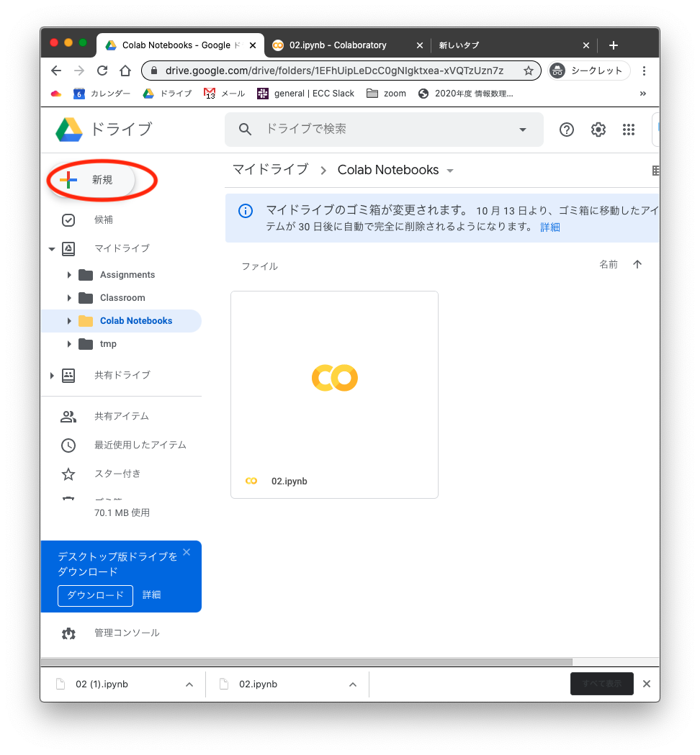This screenshot has height=755, width=700.
Task: Open search options dropdown arrow
Action: pyautogui.click(x=523, y=130)
